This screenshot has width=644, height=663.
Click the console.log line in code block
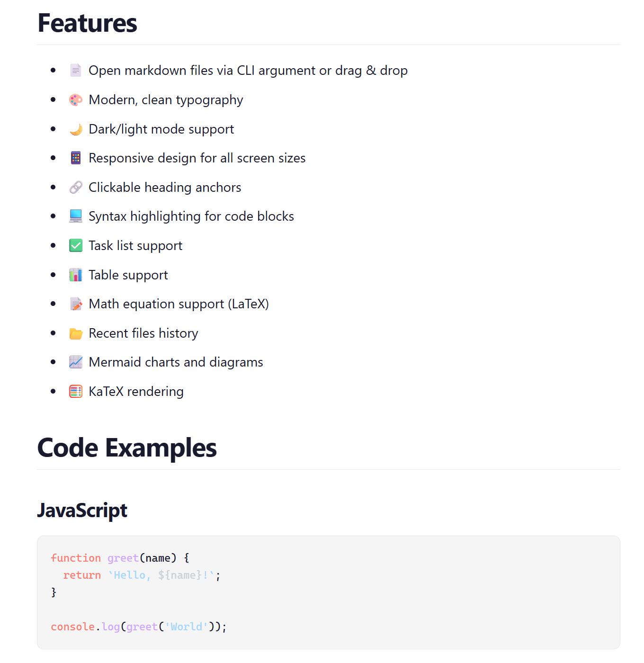139,627
